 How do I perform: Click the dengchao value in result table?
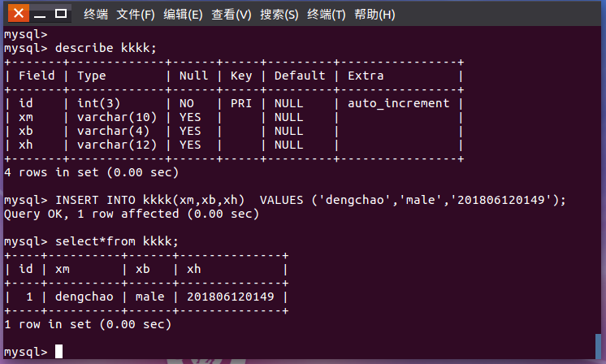pos(84,297)
